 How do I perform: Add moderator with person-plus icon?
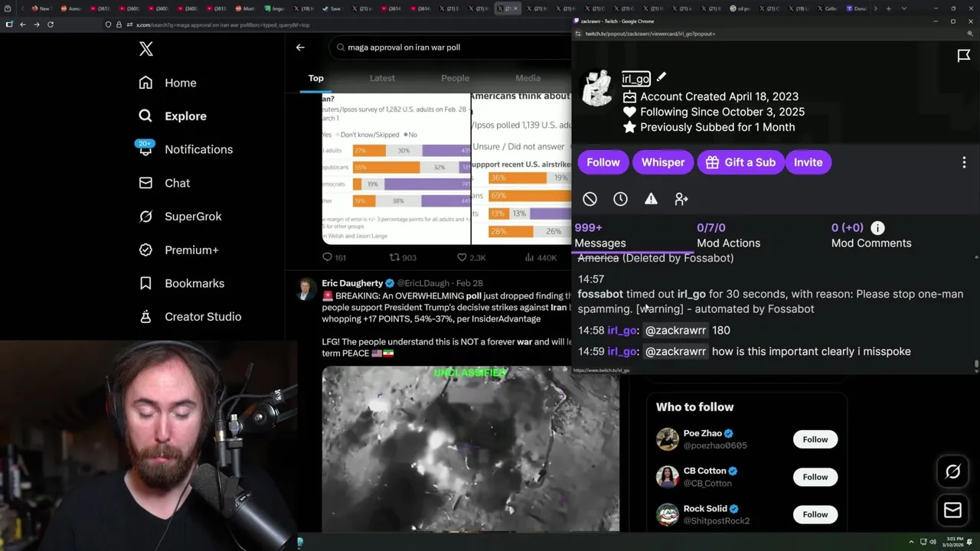coord(681,199)
